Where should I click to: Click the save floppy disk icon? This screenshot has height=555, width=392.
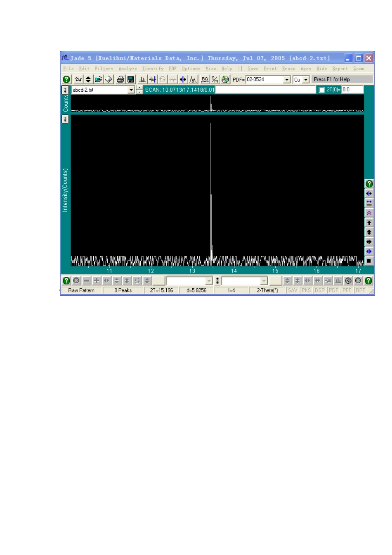[130, 79]
